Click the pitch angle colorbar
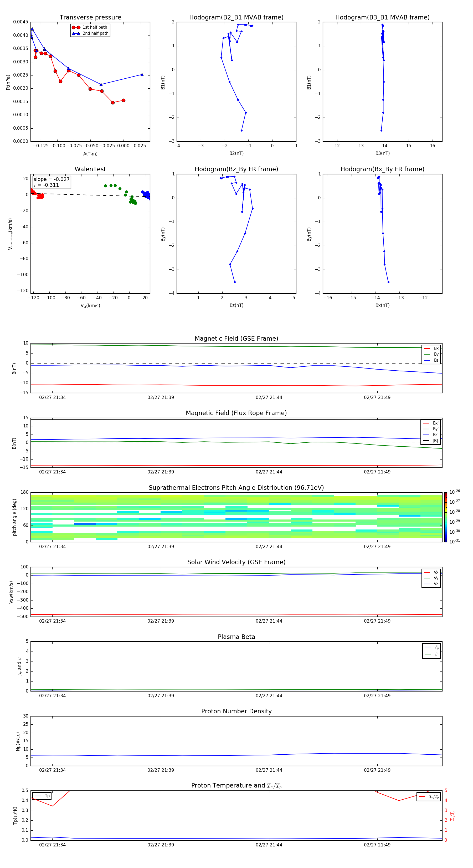 (446, 517)
